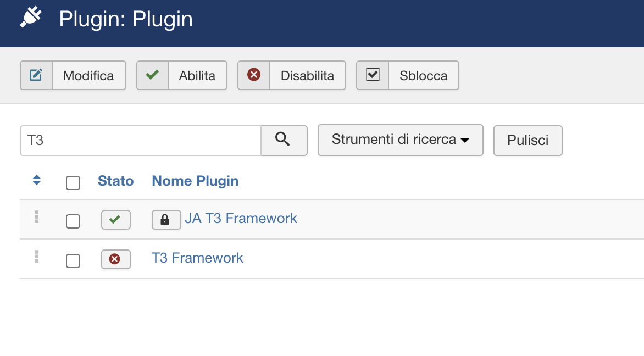Enable T3 Framework via status toggle

[x=115, y=259]
